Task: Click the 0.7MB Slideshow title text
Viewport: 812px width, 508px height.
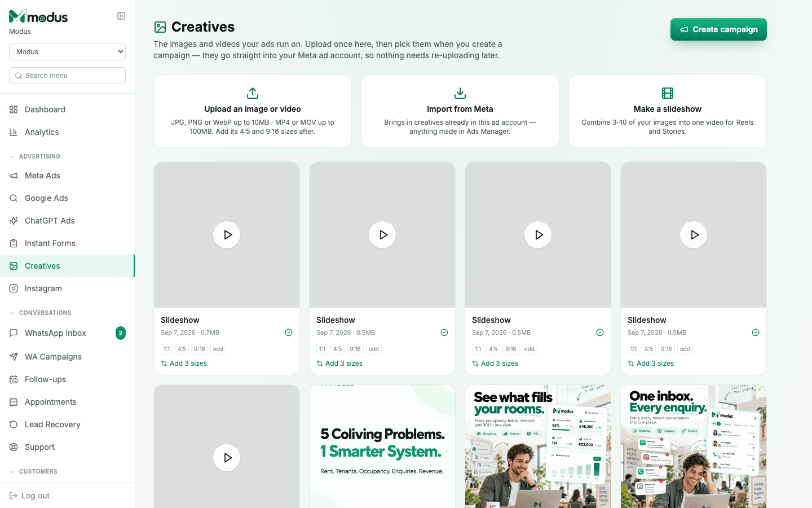Action: pyautogui.click(x=180, y=320)
